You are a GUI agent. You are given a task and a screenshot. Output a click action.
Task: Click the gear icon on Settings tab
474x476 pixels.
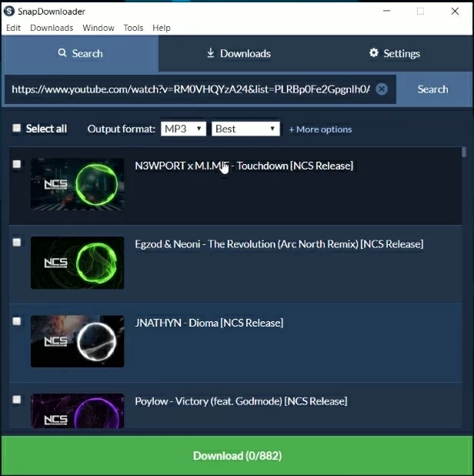[374, 53]
